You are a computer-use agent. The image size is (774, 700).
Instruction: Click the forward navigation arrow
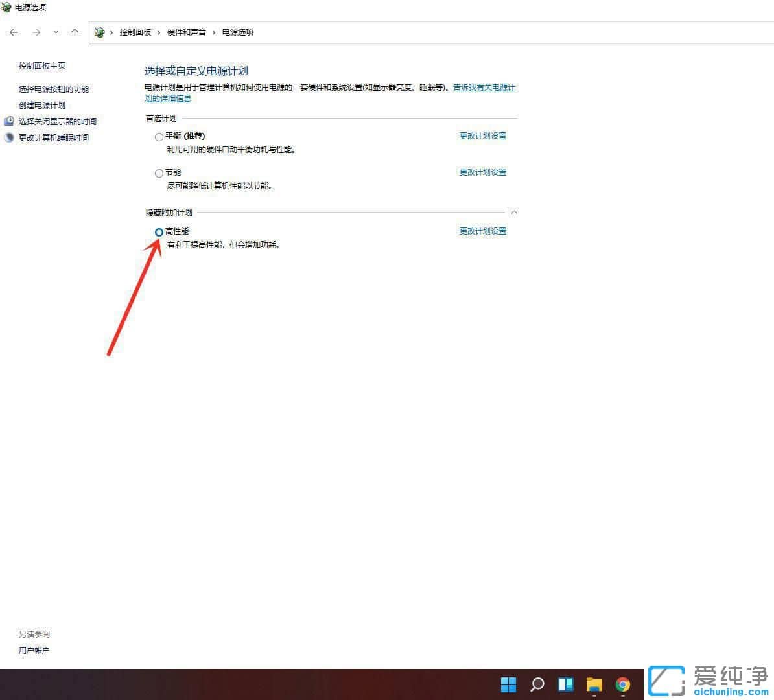(x=36, y=32)
